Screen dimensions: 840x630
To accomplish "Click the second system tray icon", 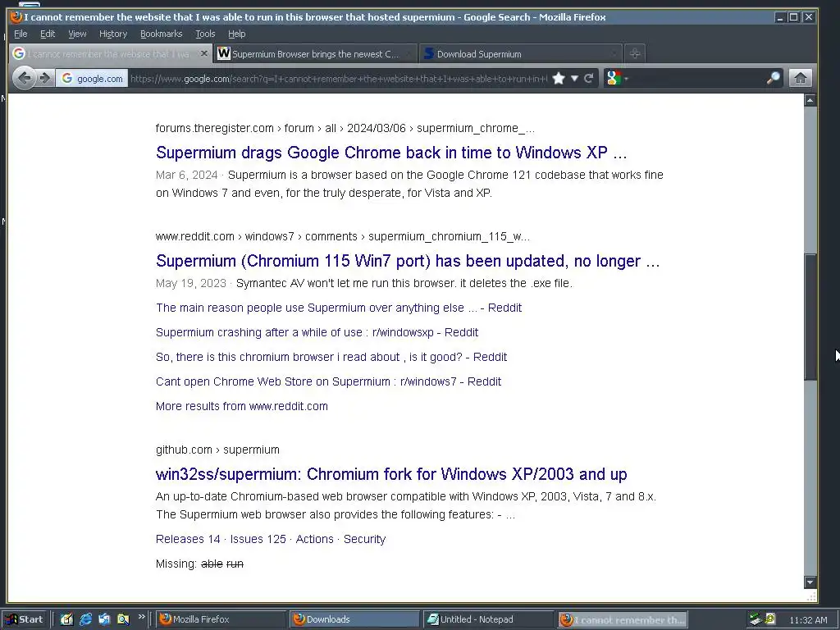I will point(770,619).
